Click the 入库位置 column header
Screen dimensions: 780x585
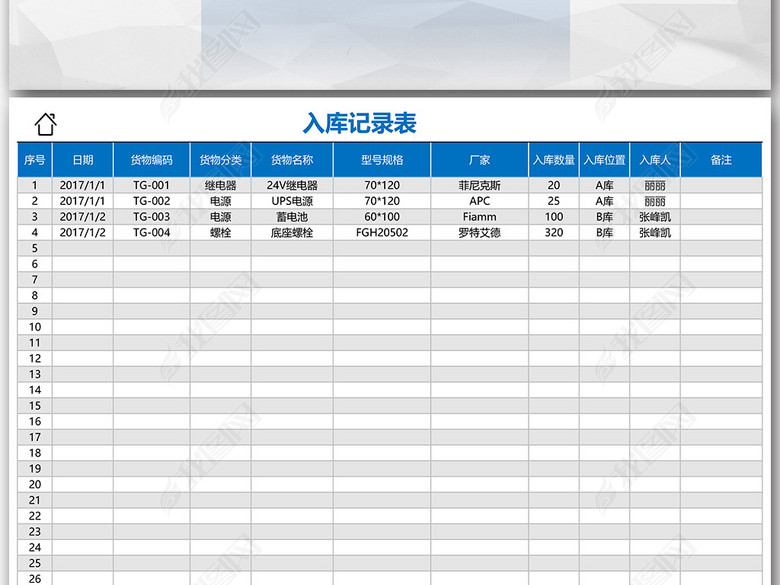pyautogui.click(x=604, y=160)
